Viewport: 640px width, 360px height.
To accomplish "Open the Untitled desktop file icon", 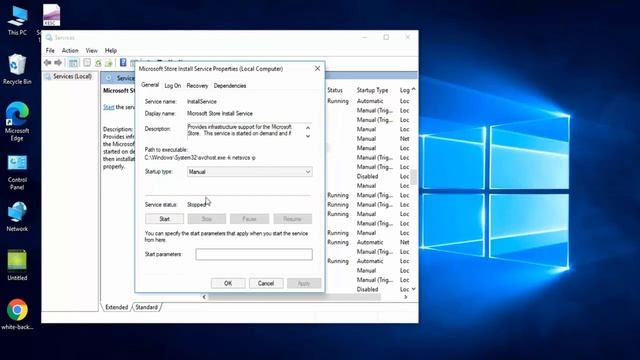I will click(17, 265).
